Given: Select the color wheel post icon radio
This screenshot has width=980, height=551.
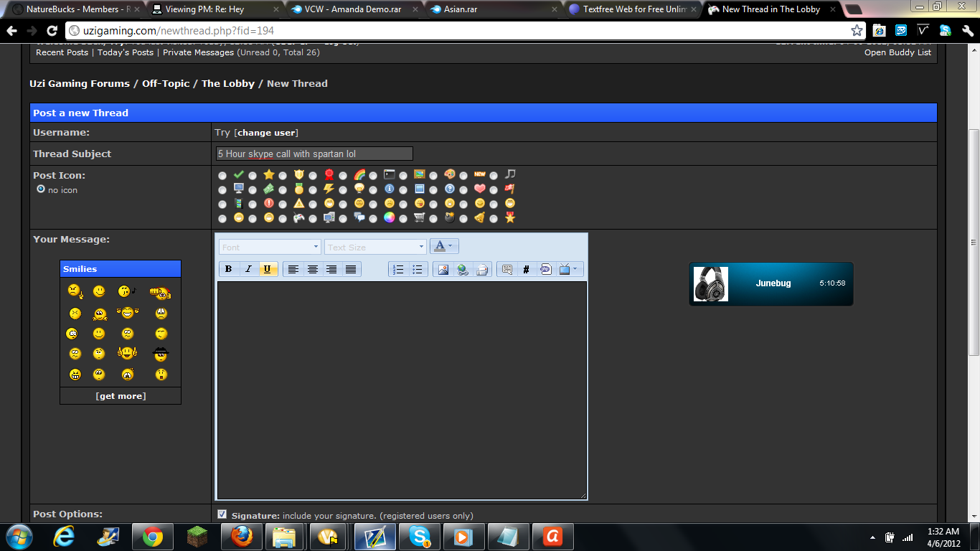Looking at the screenshot, I should click(373, 218).
